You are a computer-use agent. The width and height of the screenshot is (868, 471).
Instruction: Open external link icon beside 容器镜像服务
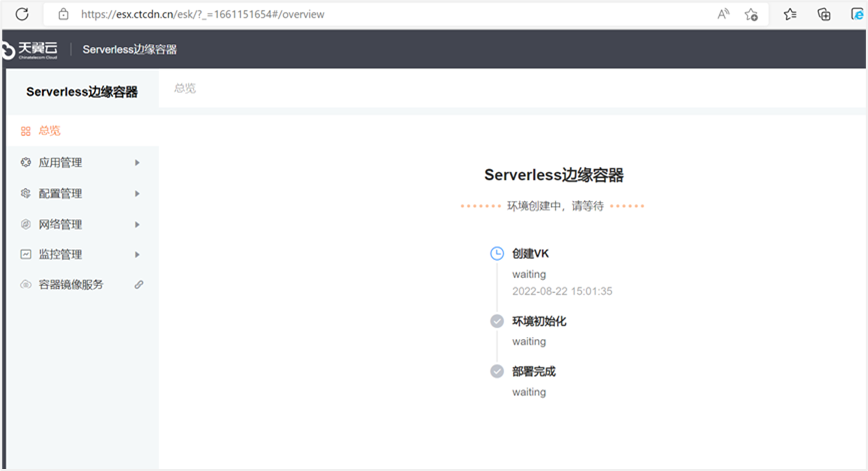point(139,285)
